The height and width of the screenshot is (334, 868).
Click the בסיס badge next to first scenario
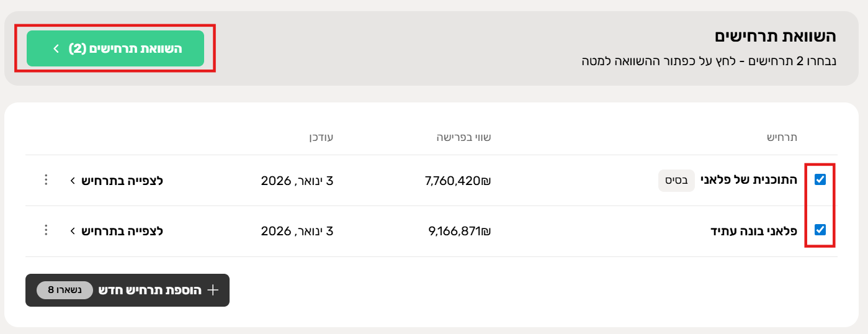point(676,181)
